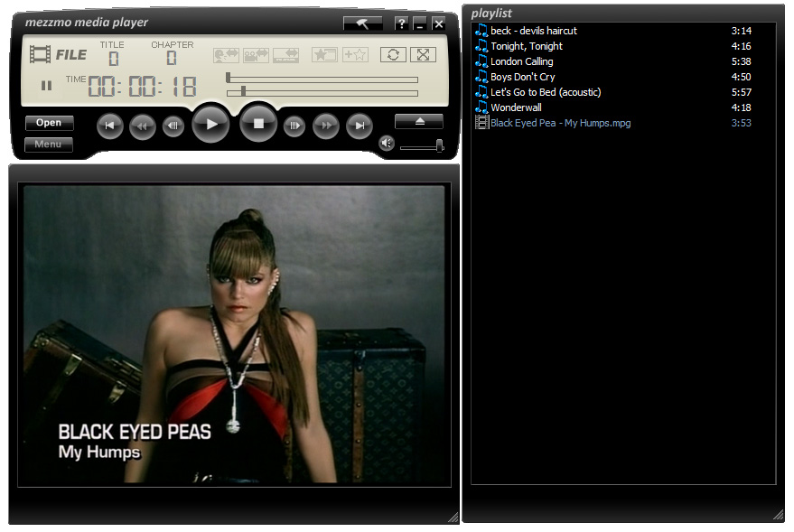This screenshot has height=532, width=794.
Task: Minimize the mezzmo media player window
Action: click(x=420, y=23)
